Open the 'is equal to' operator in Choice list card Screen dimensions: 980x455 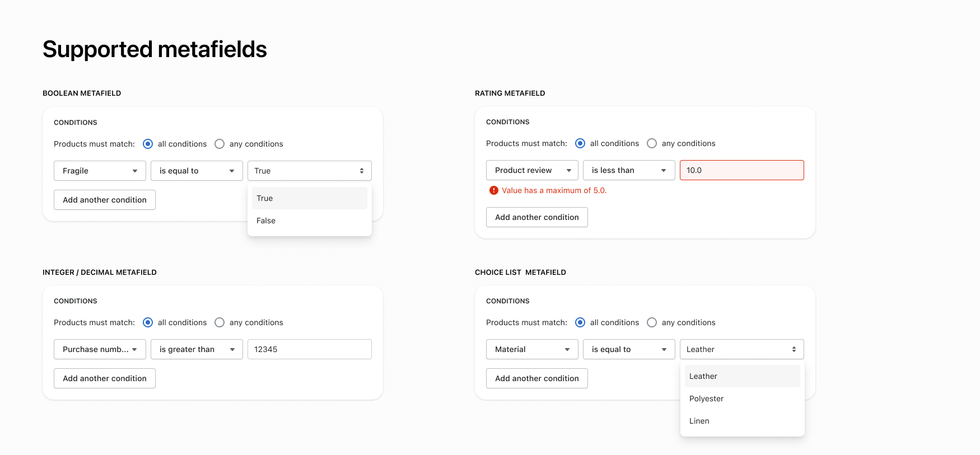(629, 349)
